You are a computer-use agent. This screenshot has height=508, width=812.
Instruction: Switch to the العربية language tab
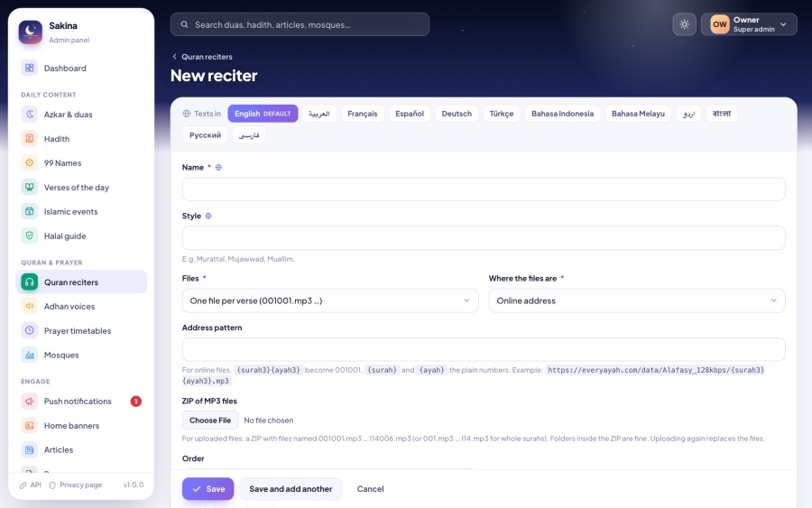(319, 114)
